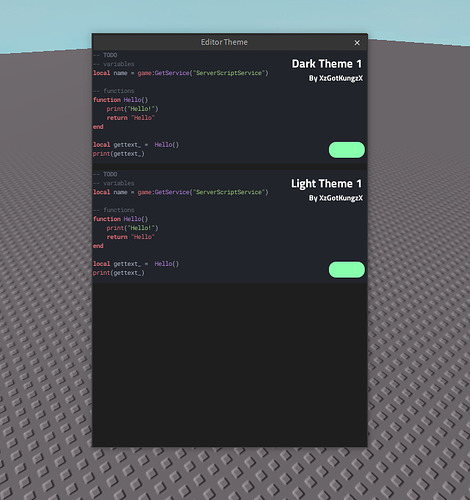Click 'function Hello()' in Dark Theme preview
The width and height of the screenshot is (470, 500).
pyautogui.click(x=120, y=100)
